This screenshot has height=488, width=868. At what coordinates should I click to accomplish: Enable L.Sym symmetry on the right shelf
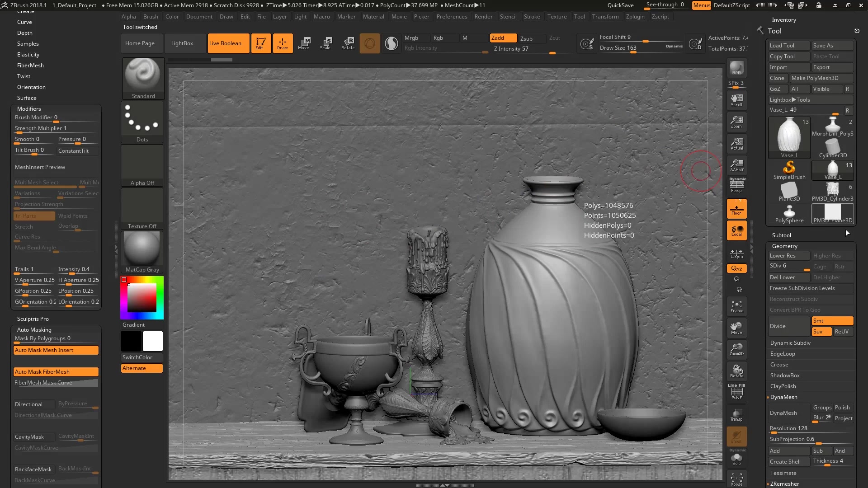coord(736,253)
